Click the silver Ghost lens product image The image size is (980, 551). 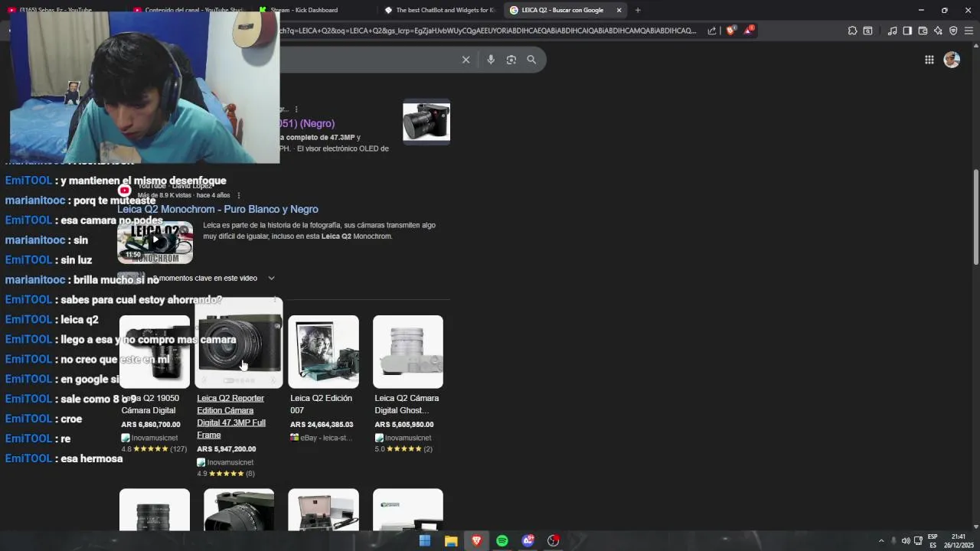point(407,351)
